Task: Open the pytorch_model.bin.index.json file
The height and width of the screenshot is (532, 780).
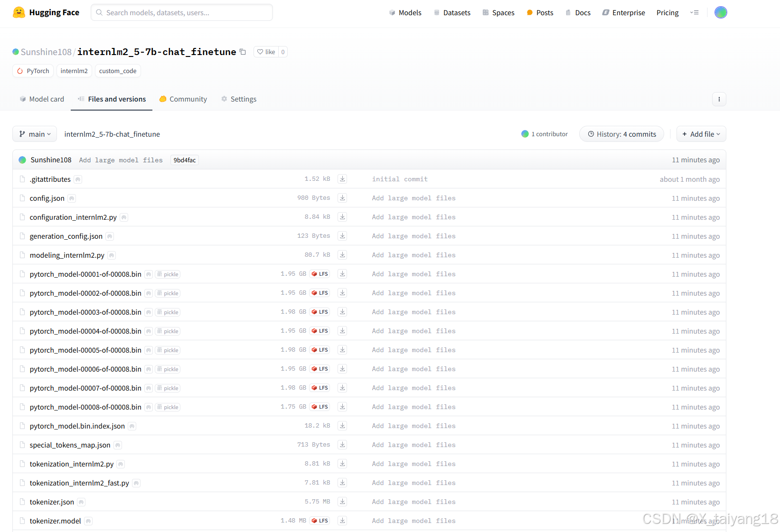Action: tap(77, 426)
